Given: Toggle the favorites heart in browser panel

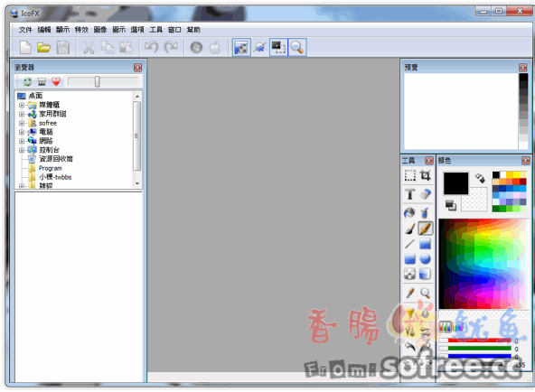Looking at the screenshot, I should 56,81.
